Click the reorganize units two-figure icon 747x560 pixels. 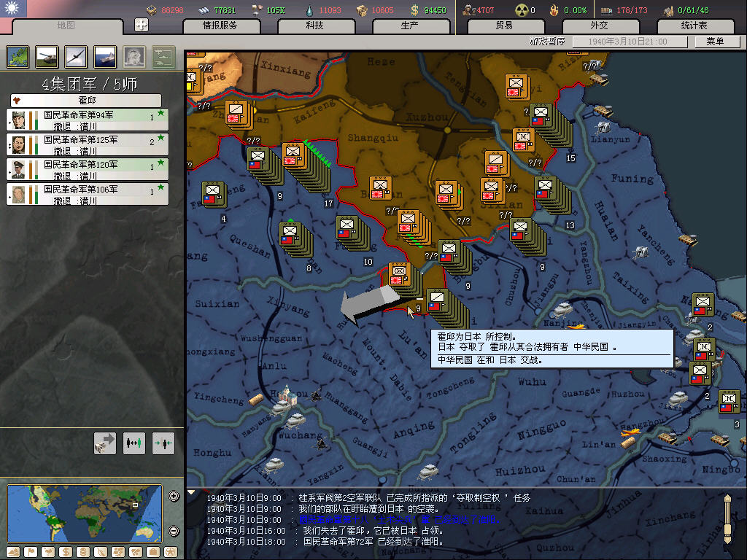point(134,443)
